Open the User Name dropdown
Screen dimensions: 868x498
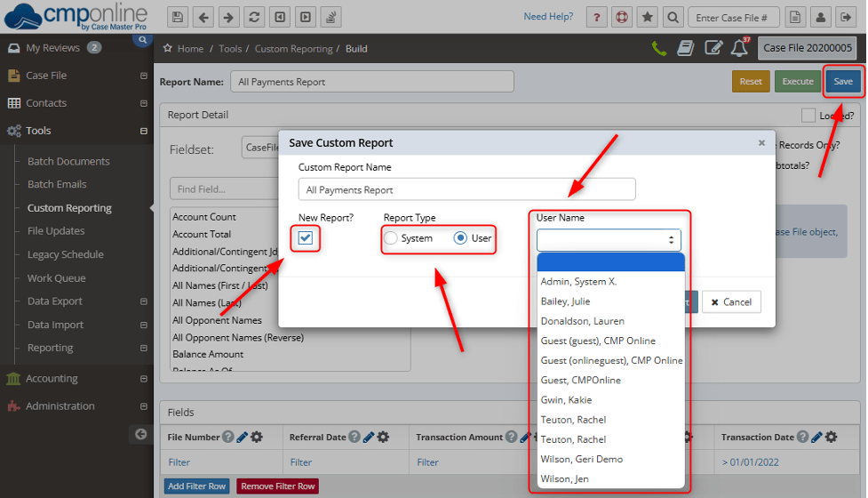click(609, 240)
